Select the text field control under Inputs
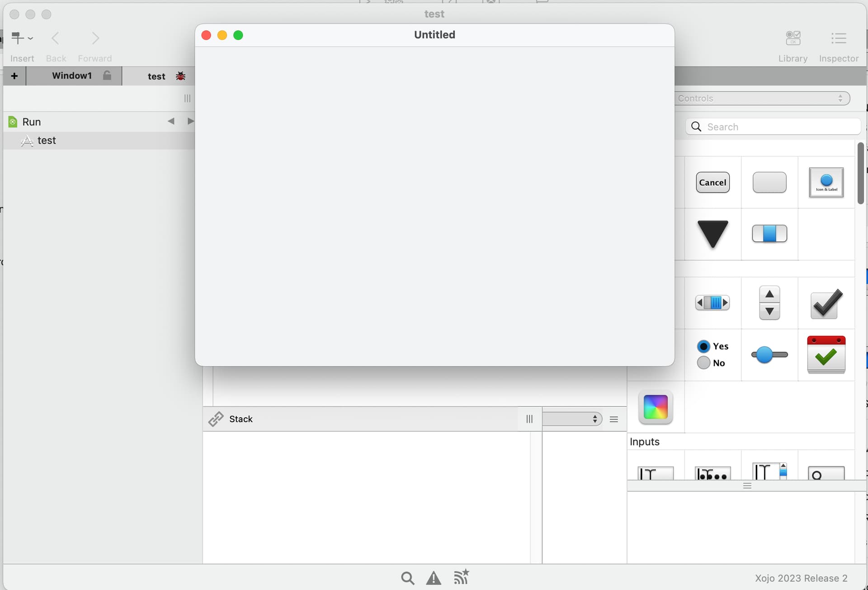This screenshot has height=590, width=868. (x=656, y=473)
